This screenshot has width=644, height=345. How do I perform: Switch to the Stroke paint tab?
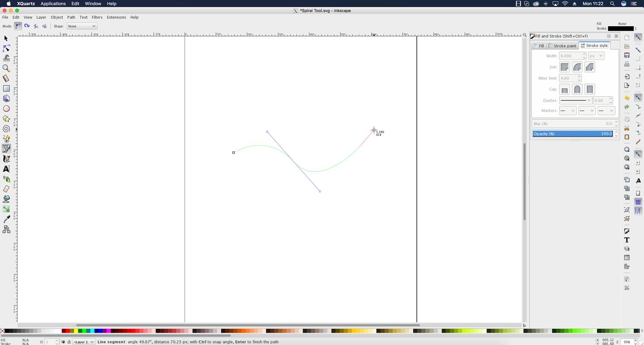coord(563,46)
